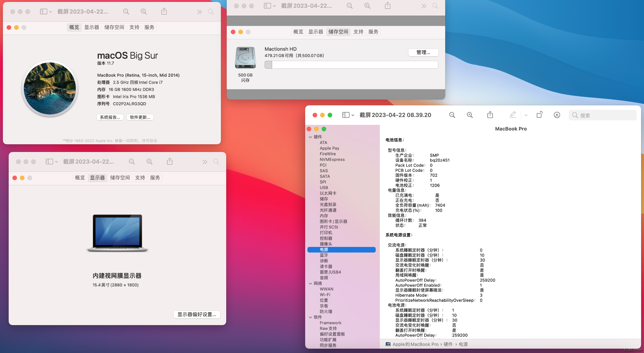
Task: Open search in the display Preview window
Action: point(216,162)
